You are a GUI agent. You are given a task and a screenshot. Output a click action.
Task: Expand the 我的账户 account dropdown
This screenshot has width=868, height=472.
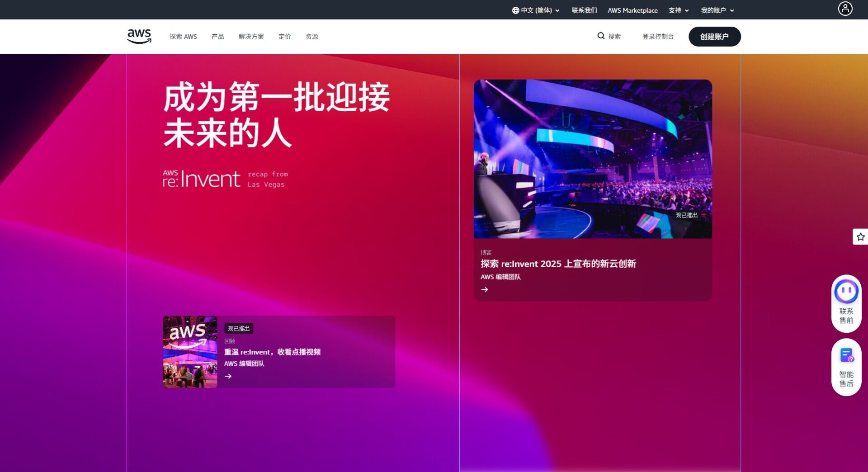point(717,10)
